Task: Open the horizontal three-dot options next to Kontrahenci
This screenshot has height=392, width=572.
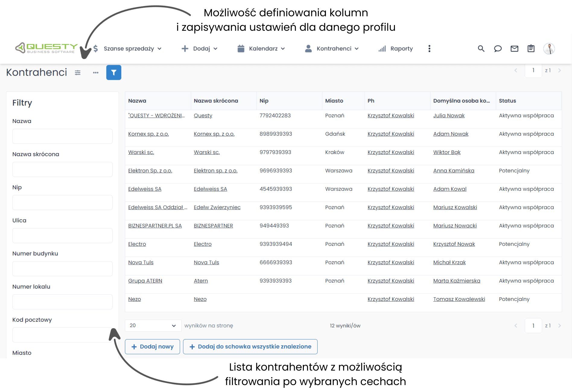Action: (96, 73)
